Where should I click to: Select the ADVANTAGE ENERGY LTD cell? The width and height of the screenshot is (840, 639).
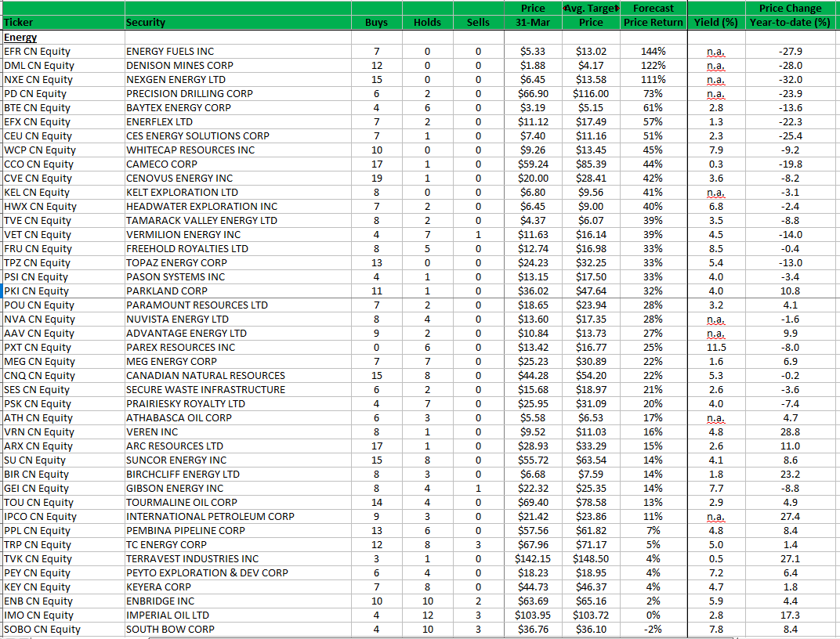pyautogui.click(x=238, y=334)
